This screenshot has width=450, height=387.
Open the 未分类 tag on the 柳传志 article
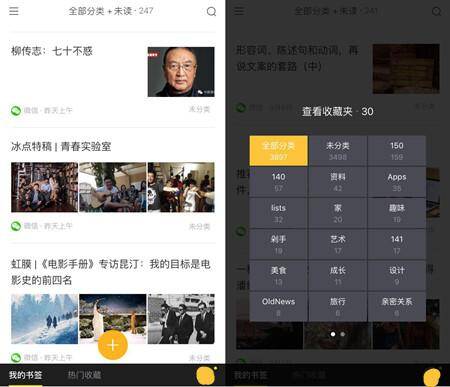[x=199, y=109]
